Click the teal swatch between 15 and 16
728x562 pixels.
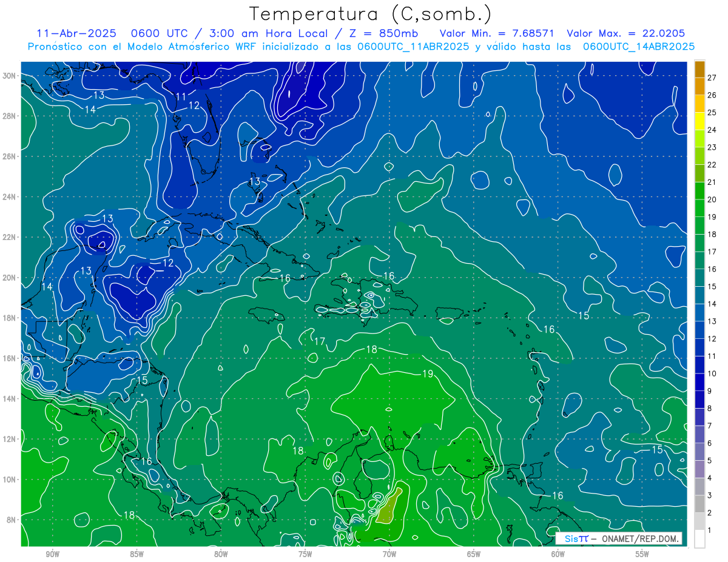pyautogui.click(x=699, y=278)
